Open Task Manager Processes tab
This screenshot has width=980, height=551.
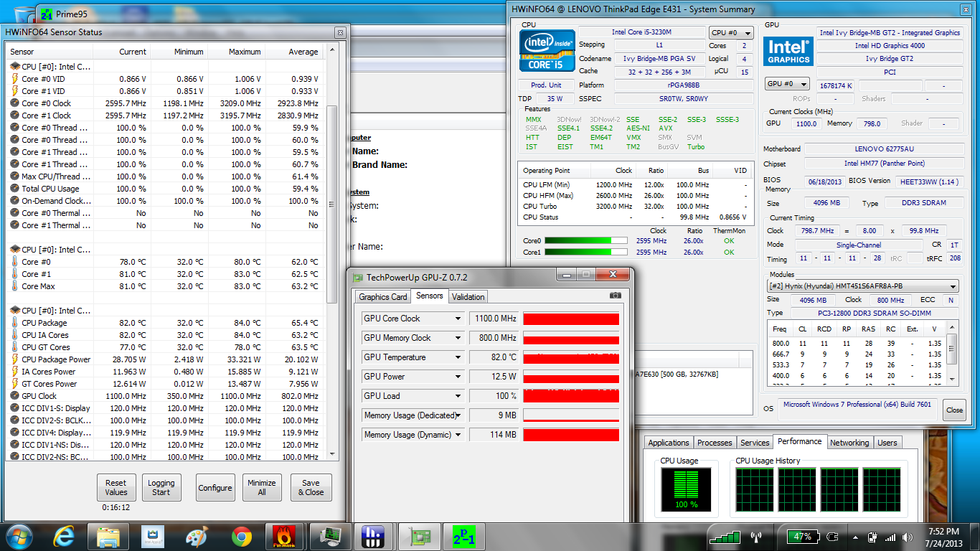(715, 443)
